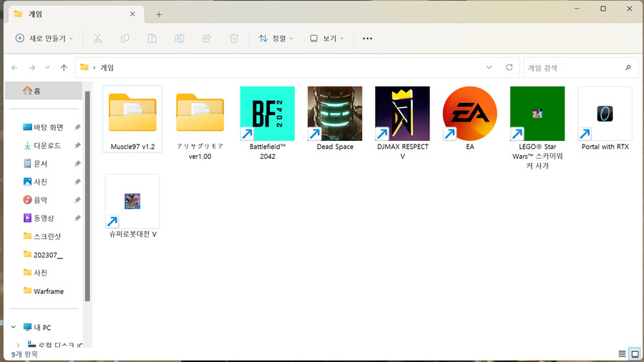Unpin 바탕 화면 using its pin icon
The width and height of the screenshot is (644, 362).
pyautogui.click(x=77, y=127)
